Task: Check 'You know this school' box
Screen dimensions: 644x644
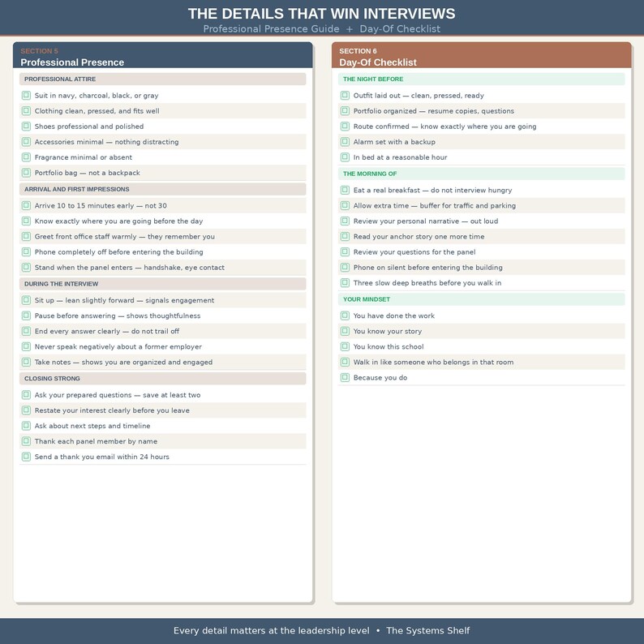Action: click(345, 346)
